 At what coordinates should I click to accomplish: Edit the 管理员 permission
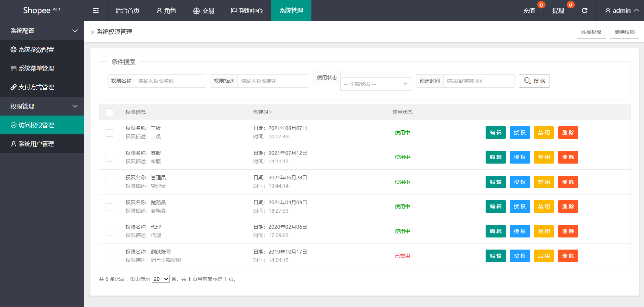pyautogui.click(x=496, y=182)
